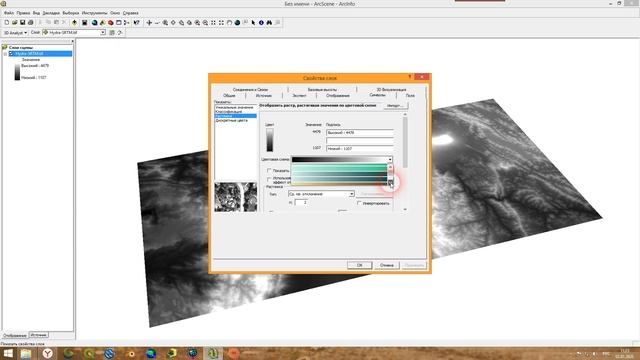Screen dimensions: 640x360
Task: Toggle the Hydro-SRTM layer visibility checkbox
Action: 11,53
